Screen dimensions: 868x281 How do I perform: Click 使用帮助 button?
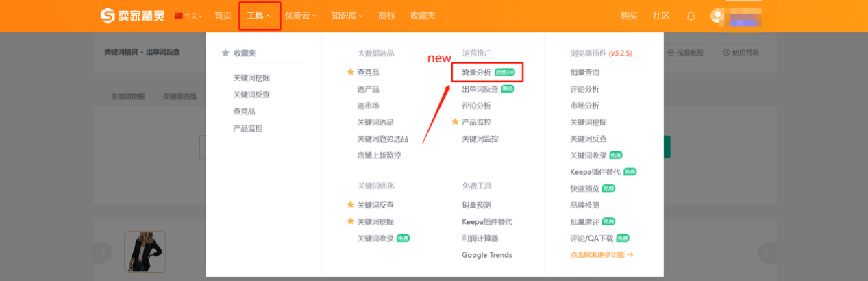click(741, 53)
